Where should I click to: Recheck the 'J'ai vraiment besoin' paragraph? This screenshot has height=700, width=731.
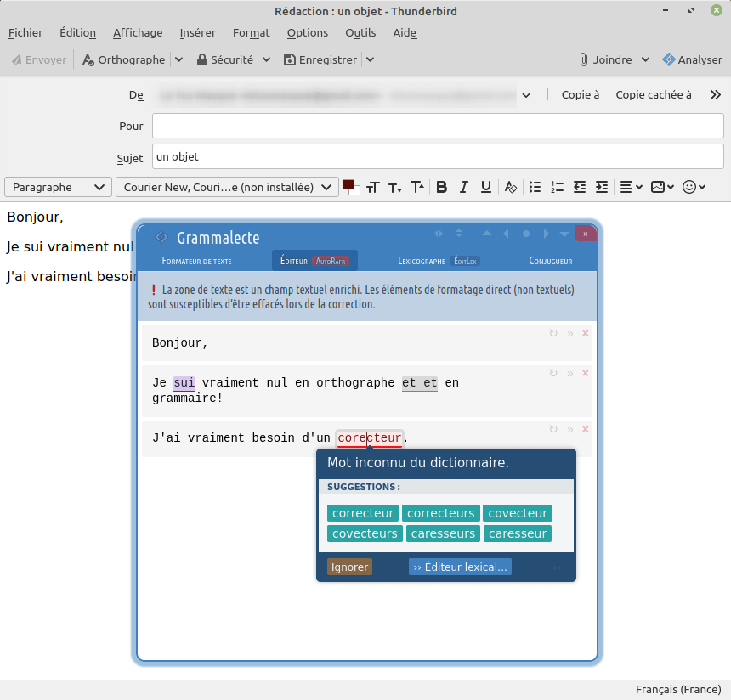tap(553, 429)
